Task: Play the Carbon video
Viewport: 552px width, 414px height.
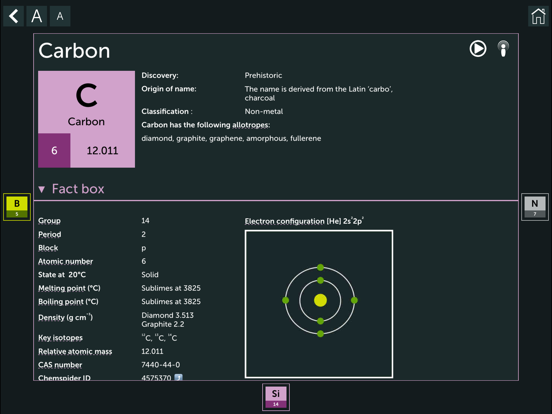Action: pyautogui.click(x=478, y=49)
